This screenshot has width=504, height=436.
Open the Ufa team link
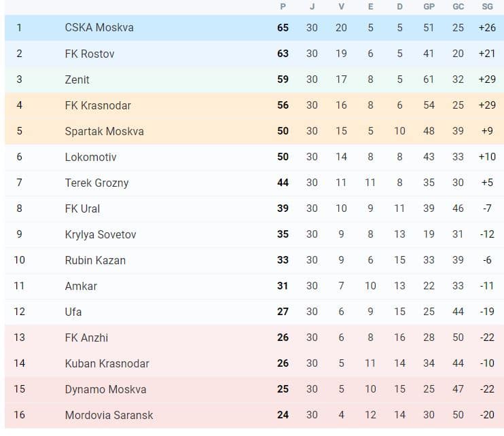(73, 312)
